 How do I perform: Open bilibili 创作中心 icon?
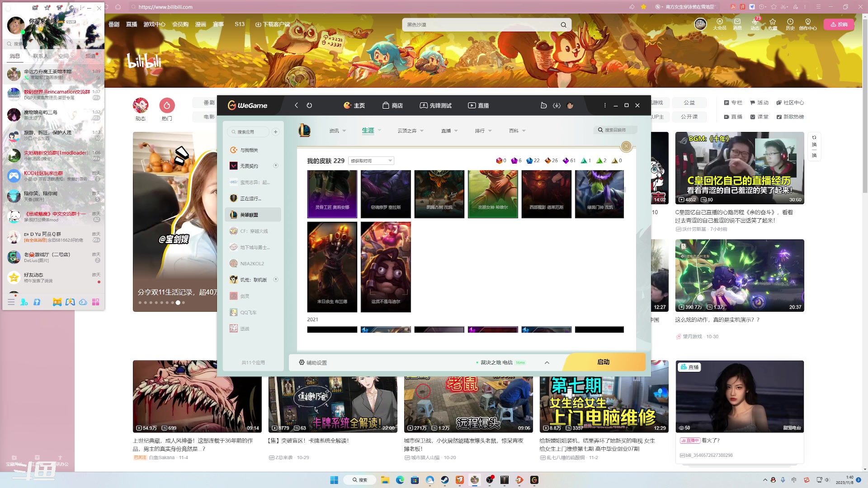(x=808, y=24)
